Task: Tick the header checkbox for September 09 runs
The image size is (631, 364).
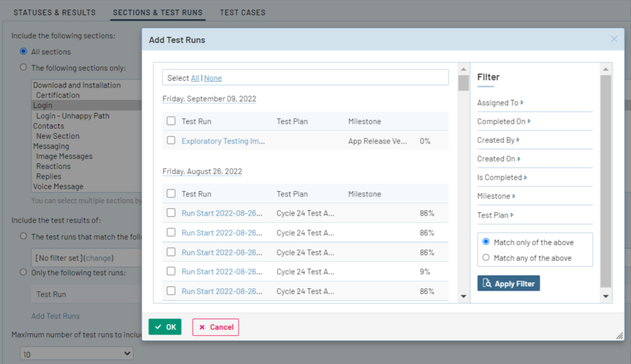Action: (171, 121)
